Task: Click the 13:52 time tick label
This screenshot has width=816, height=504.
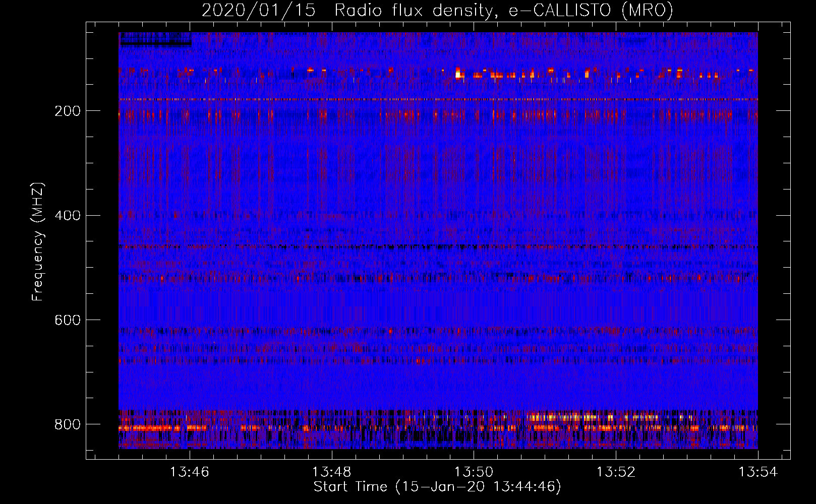Action: [x=616, y=472]
